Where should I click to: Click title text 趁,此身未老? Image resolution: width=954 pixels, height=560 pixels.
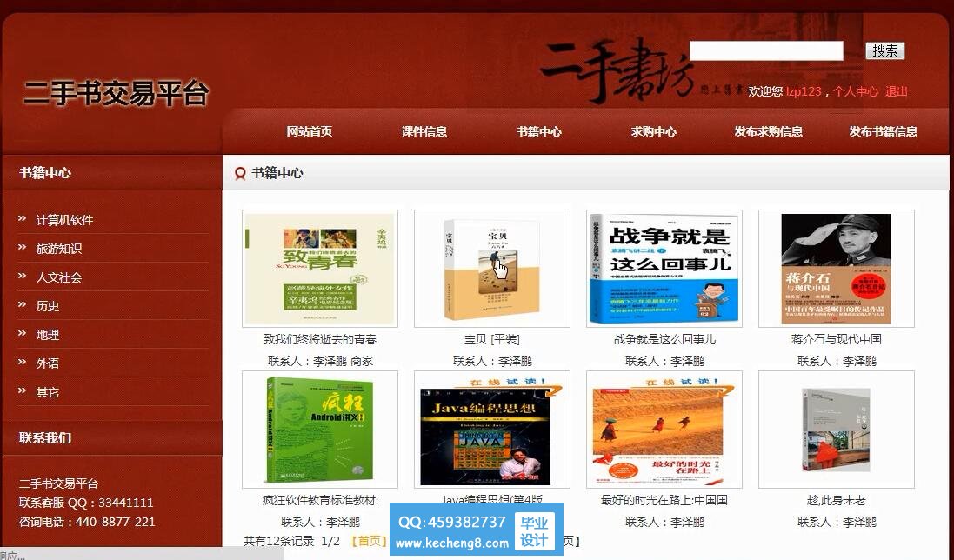pos(837,500)
